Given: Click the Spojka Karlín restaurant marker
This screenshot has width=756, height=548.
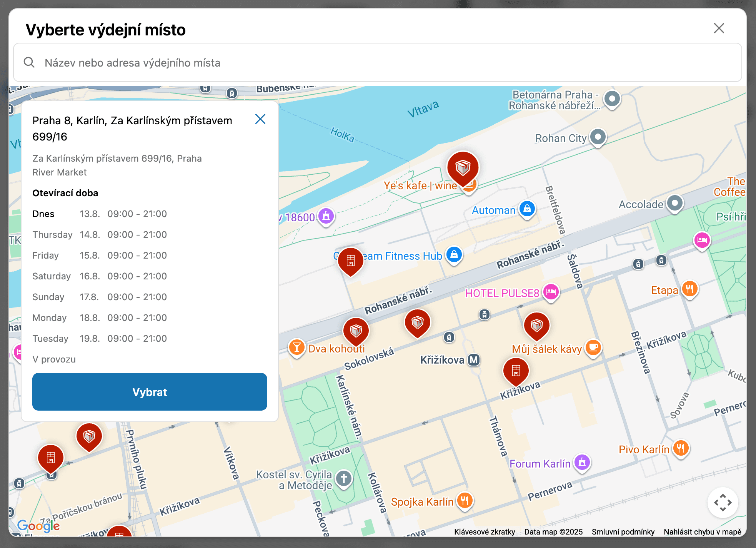Looking at the screenshot, I should point(465,501).
